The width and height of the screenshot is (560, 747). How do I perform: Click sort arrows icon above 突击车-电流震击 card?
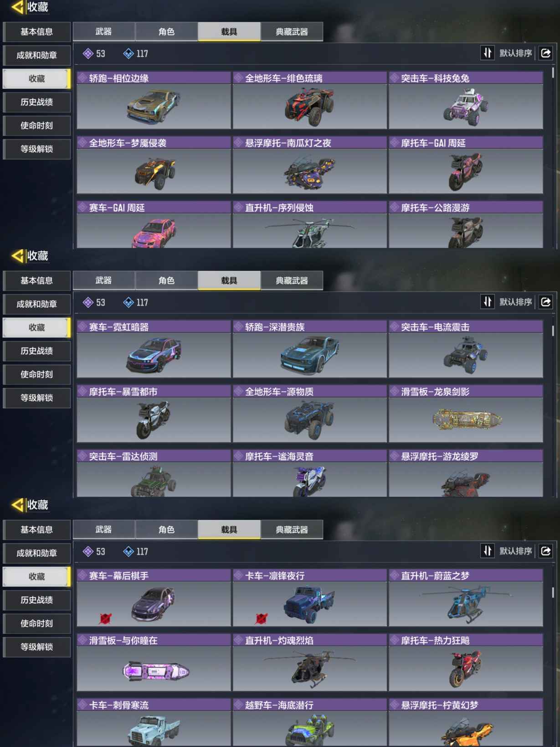[x=487, y=302]
